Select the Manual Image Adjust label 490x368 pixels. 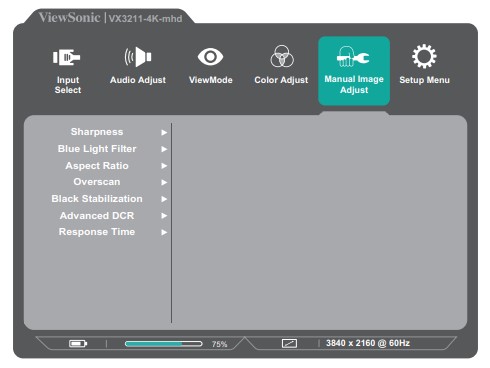(354, 84)
